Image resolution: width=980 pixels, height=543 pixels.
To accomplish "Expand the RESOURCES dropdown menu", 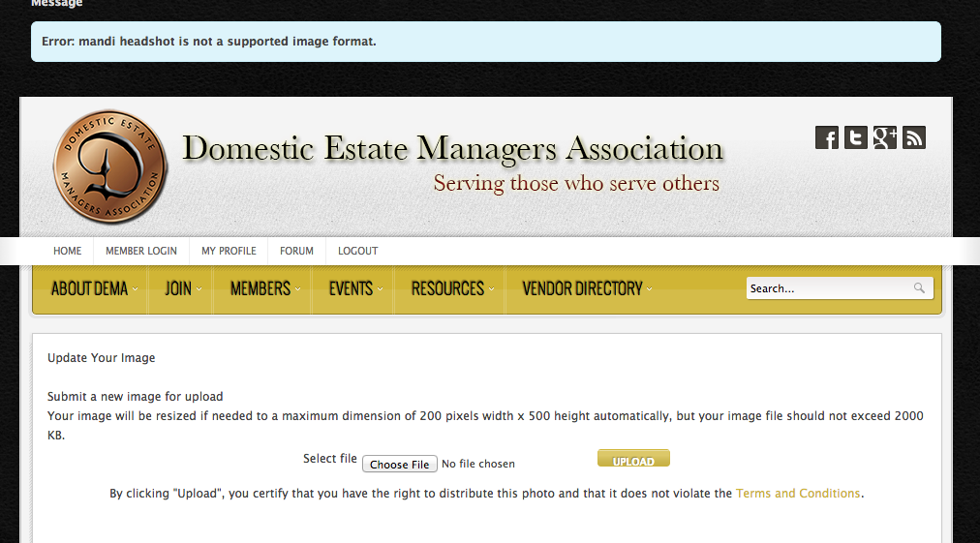I will (452, 288).
